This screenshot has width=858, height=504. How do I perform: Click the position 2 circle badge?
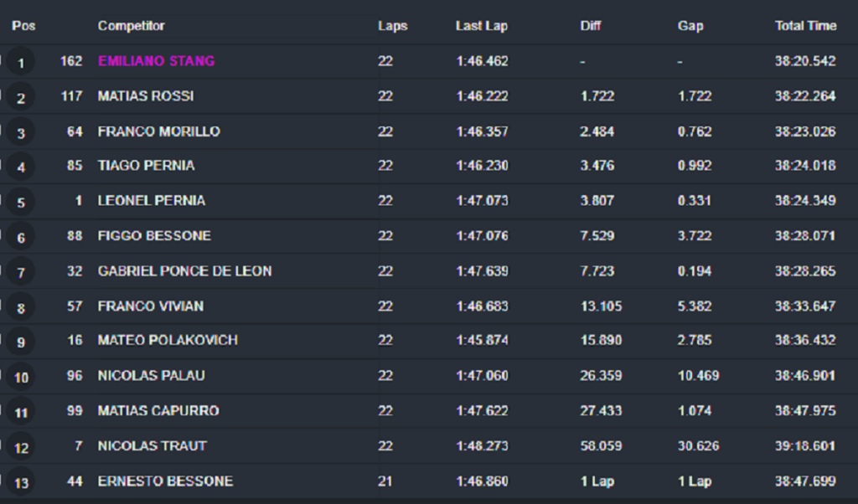[x=21, y=97]
